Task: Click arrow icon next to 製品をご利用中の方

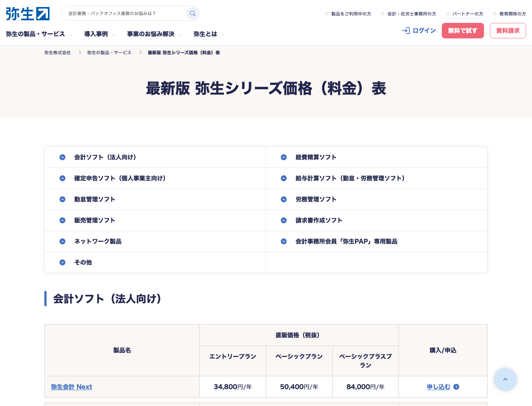Action: 326,14
